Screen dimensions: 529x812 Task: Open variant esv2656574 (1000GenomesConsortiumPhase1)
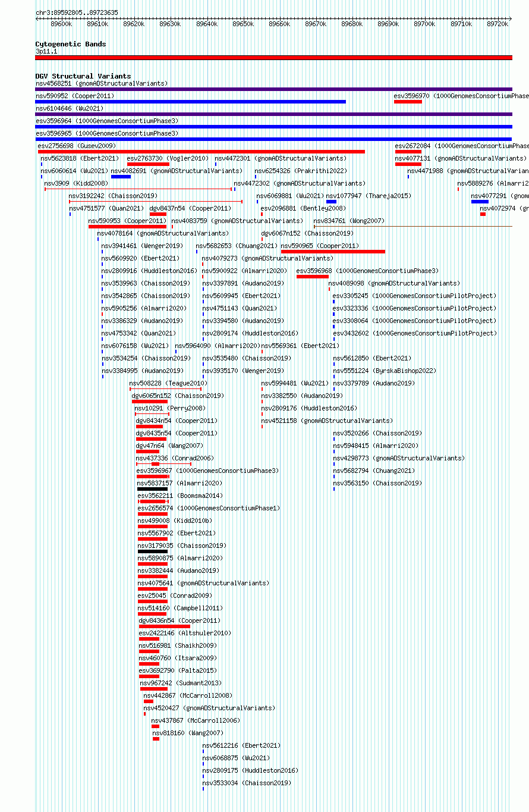(x=209, y=508)
